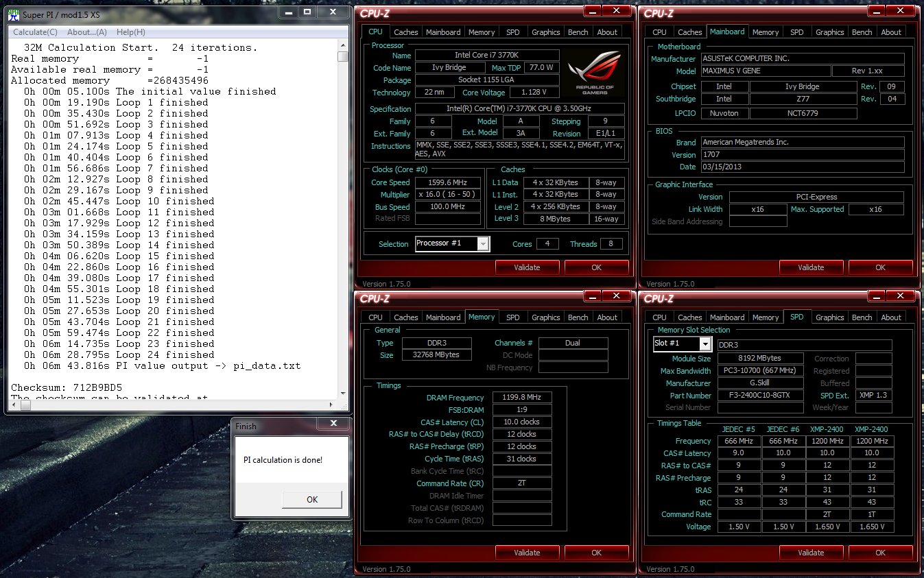Switch to Bench tab in CPU-Z processor window

pos(578,32)
